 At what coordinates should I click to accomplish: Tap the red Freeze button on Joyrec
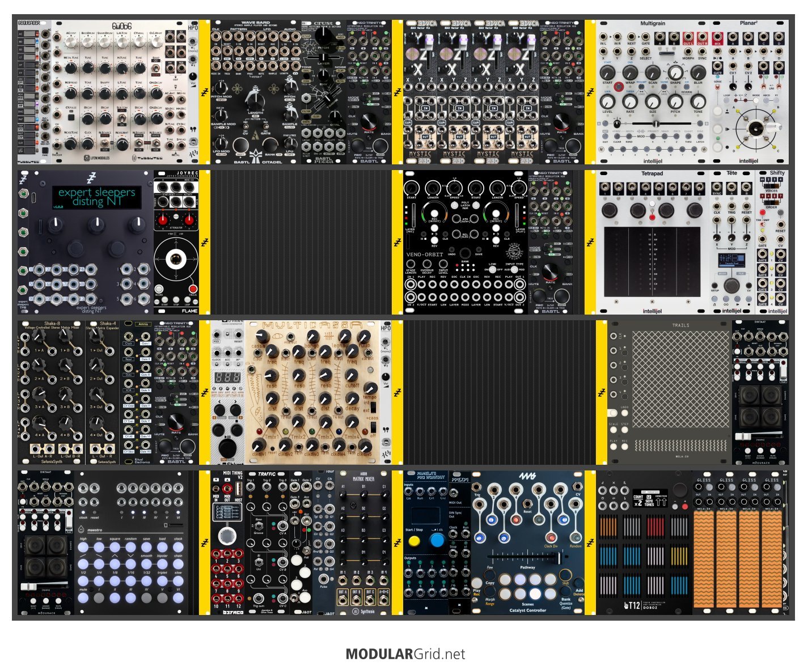193,289
